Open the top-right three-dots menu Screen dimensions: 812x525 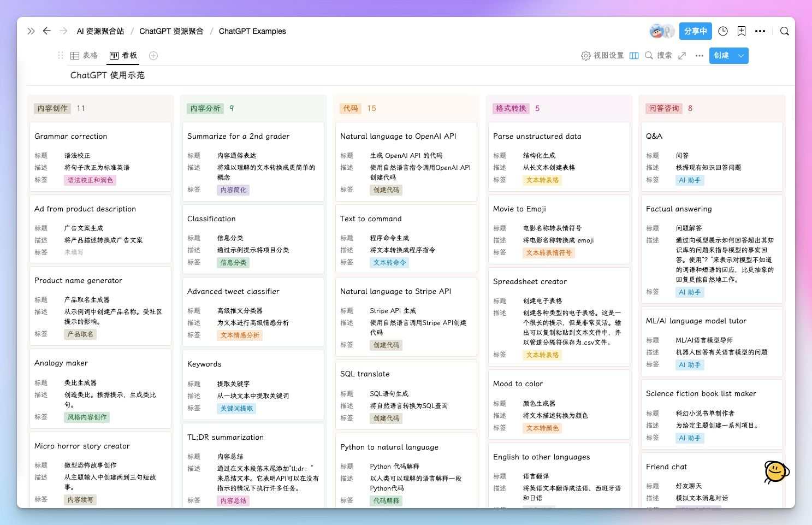point(760,31)
